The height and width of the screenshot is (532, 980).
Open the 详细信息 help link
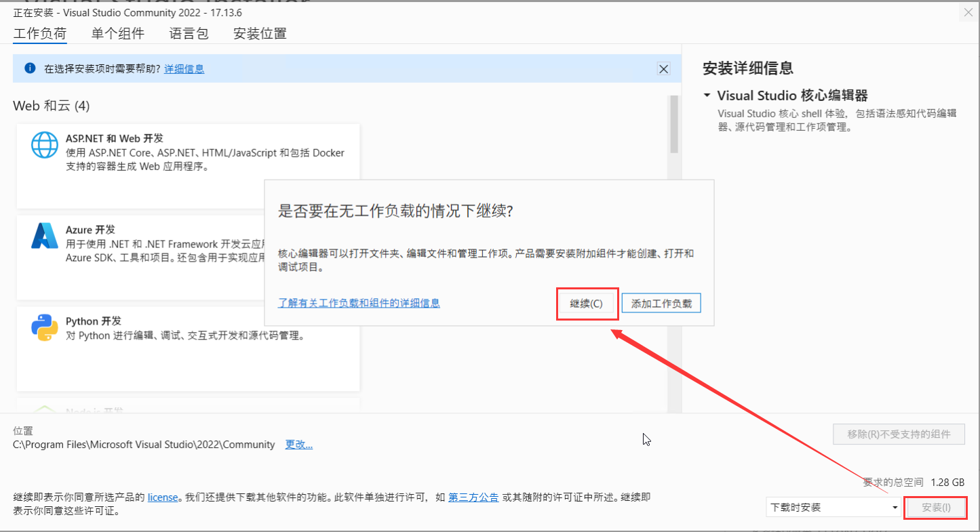(x=184, y=68)
